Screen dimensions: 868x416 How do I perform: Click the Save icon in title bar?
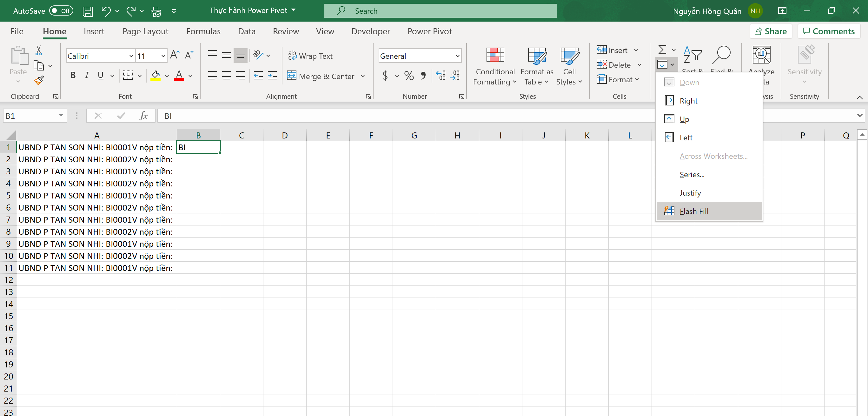coord(88,11)
